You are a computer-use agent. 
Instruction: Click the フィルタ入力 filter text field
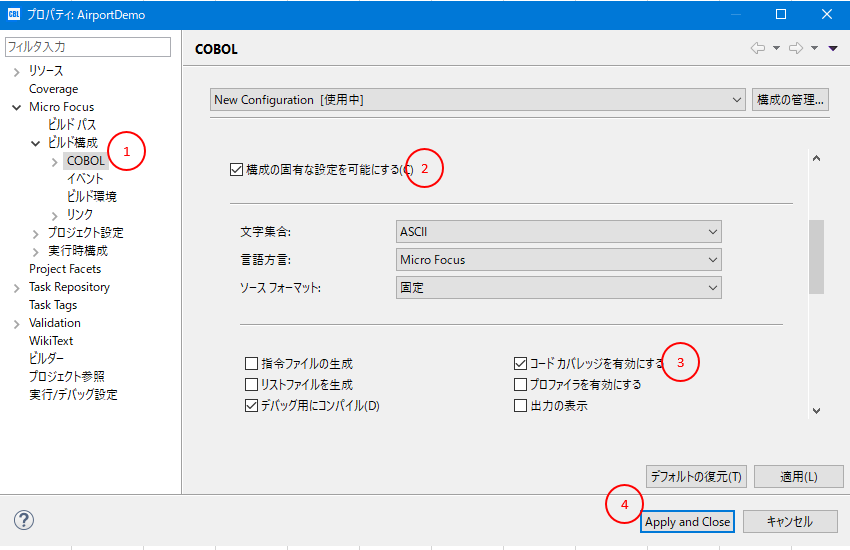[x=88, y=47]
